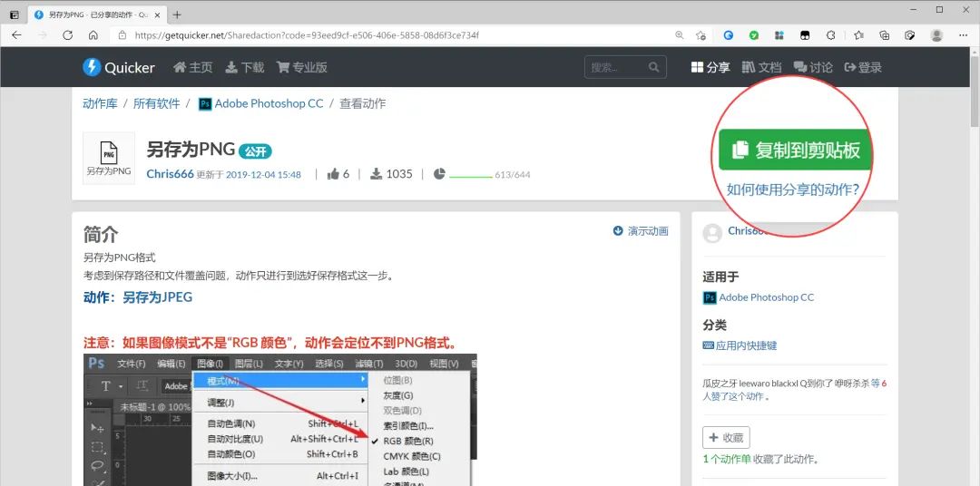Click the thumbs-up like icon
This screenshot has width=980, height=486.
pyautogui.click(x=333, y=174)
